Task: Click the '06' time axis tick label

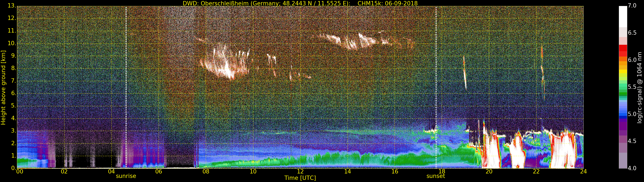Action: click(x=158, y=171)
